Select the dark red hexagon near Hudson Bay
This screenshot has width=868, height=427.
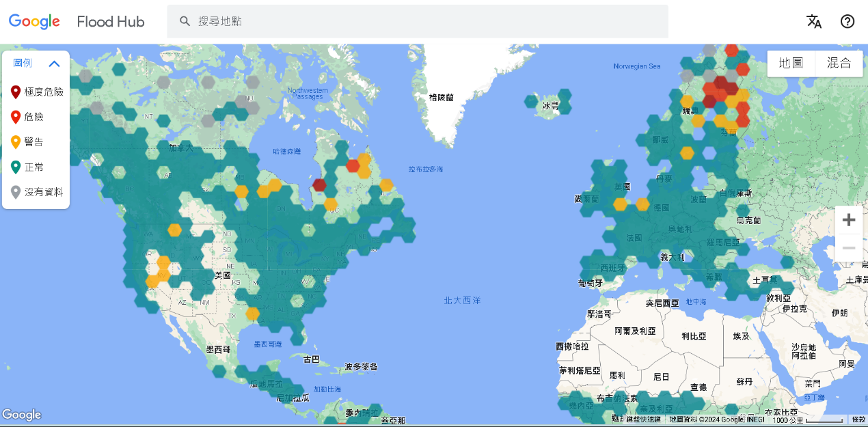click(320, 184)
